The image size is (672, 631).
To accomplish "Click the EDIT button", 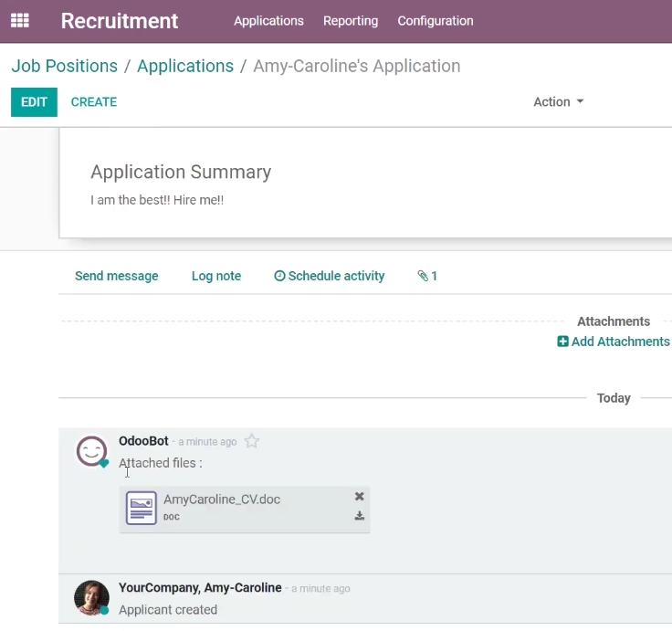I will point(35,102).
